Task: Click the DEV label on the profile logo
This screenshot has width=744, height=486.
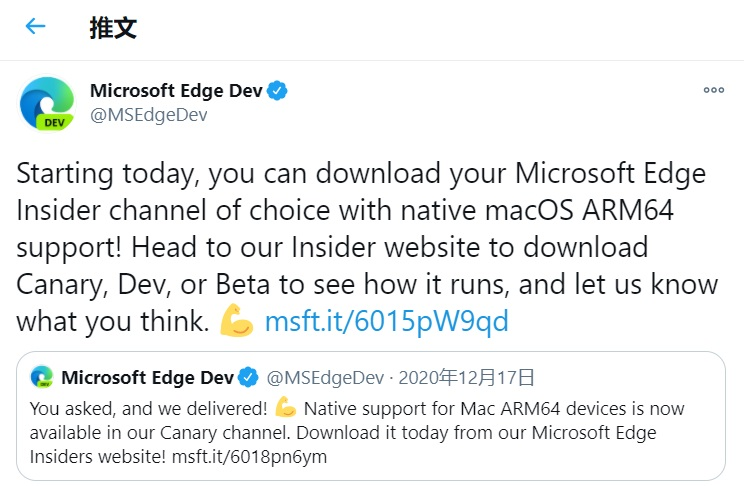Action: [54, 122]
